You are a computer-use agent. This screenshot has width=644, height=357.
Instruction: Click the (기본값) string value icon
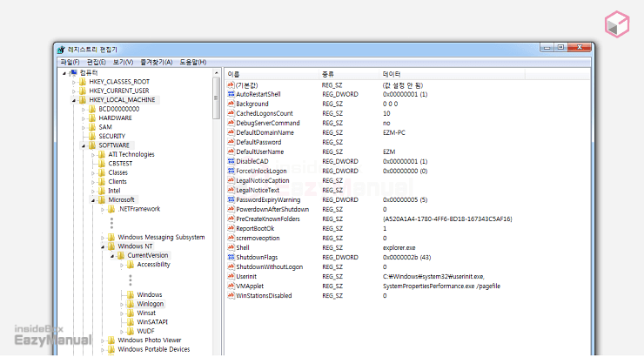(x=231, y=85)
